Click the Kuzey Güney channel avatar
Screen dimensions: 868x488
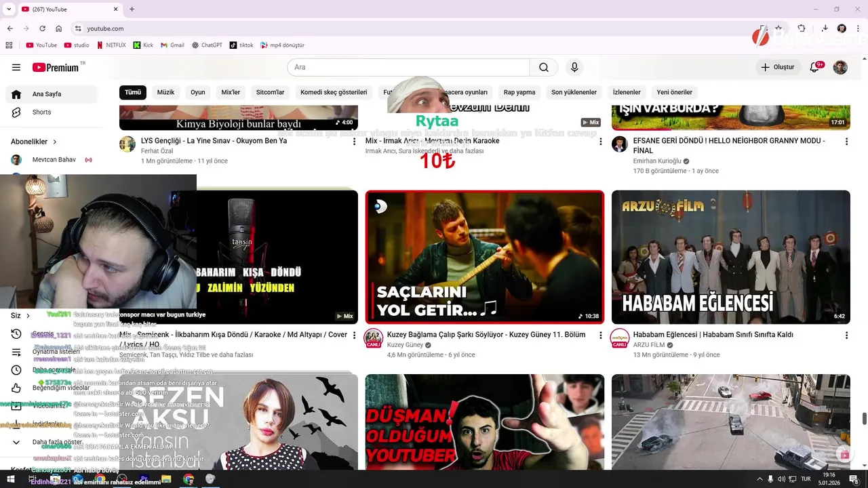click(374, 338)
